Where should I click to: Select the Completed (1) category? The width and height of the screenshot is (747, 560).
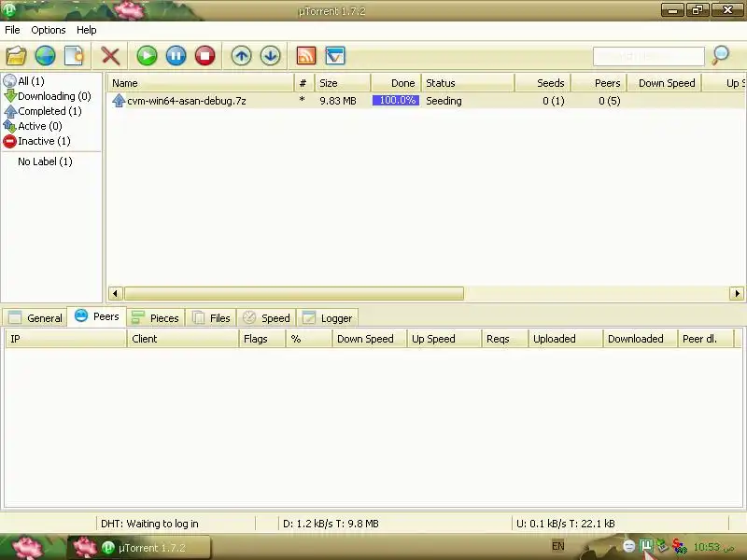[42, 111]
